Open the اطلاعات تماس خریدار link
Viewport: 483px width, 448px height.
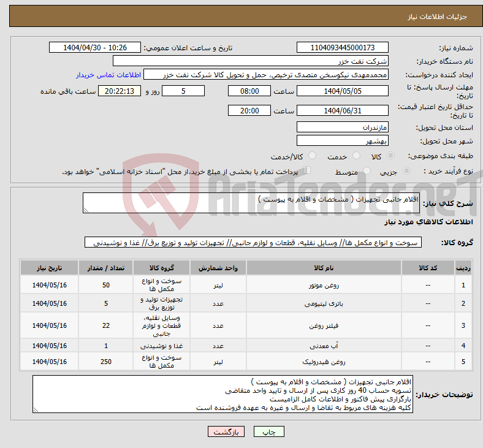pos(108,75)
